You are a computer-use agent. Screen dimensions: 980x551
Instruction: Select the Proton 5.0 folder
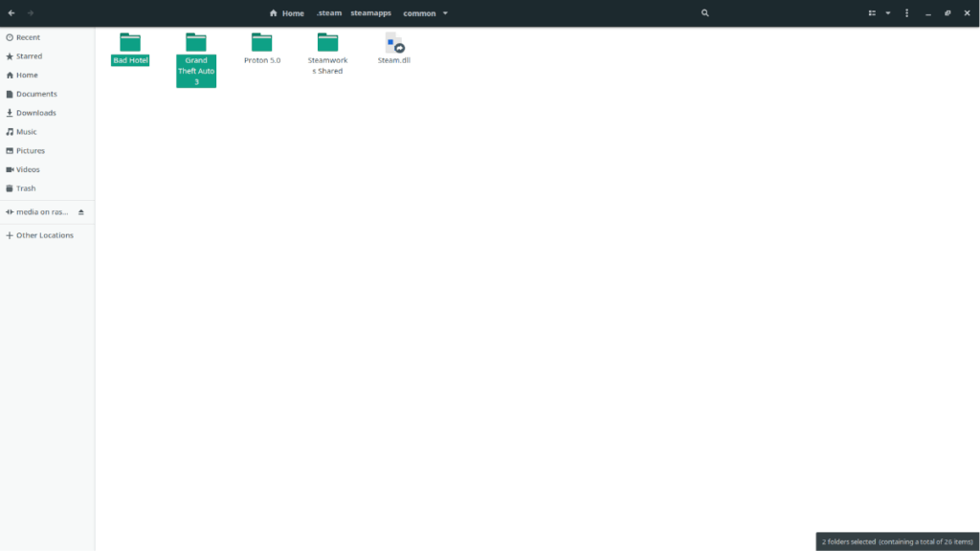[262, 42]
